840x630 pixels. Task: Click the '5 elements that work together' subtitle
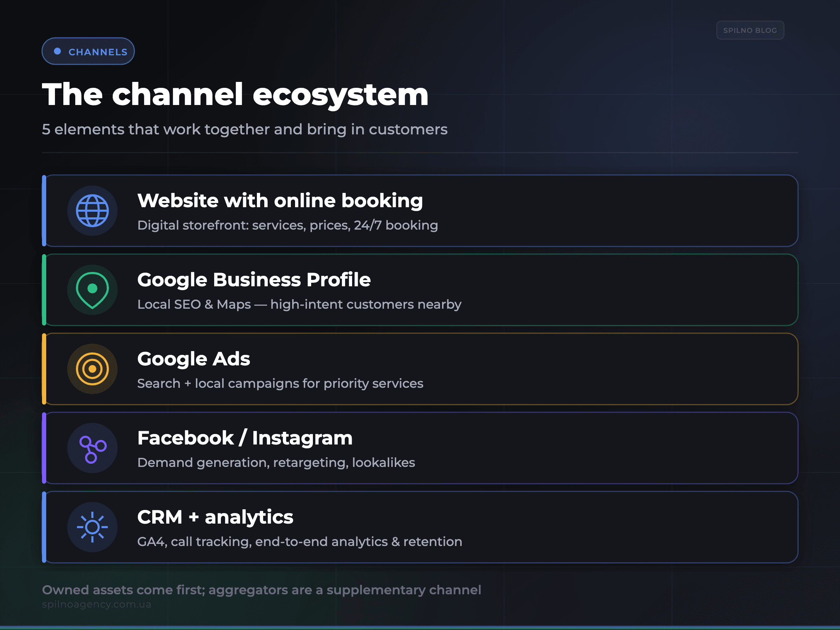[245, 129]
